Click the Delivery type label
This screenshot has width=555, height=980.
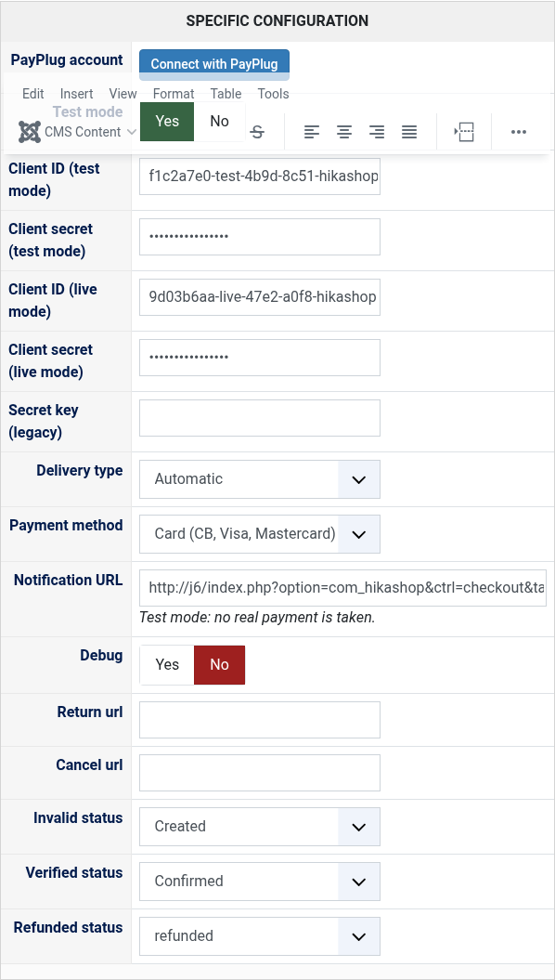click(x=79, y=471)
